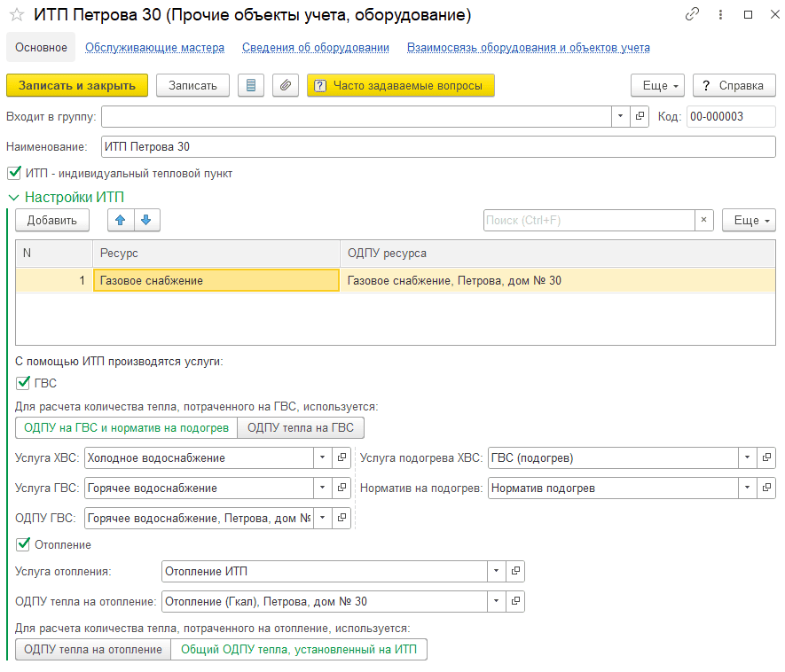Move row down with blue down arrow
Screen dimensions: 785x672
[146, 220]
